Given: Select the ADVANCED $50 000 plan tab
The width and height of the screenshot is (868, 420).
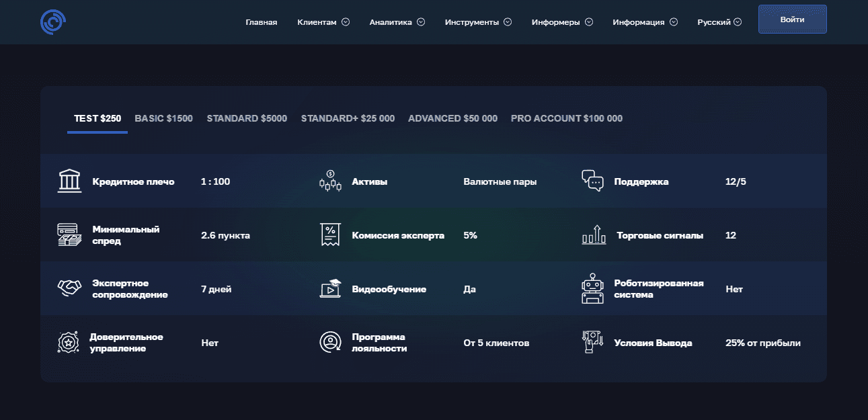Looking at the screenshot, I should (452, 118).
